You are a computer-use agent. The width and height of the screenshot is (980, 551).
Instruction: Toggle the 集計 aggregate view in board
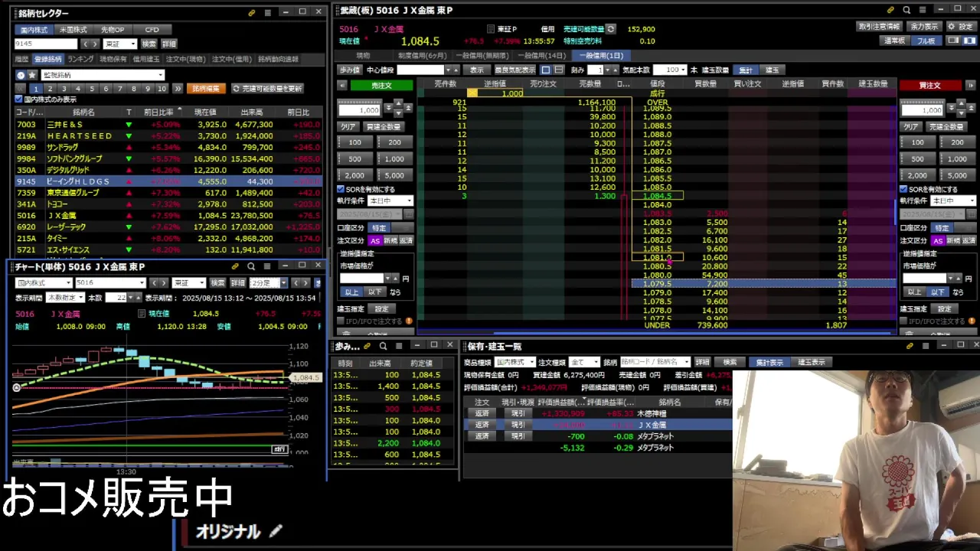746,70
